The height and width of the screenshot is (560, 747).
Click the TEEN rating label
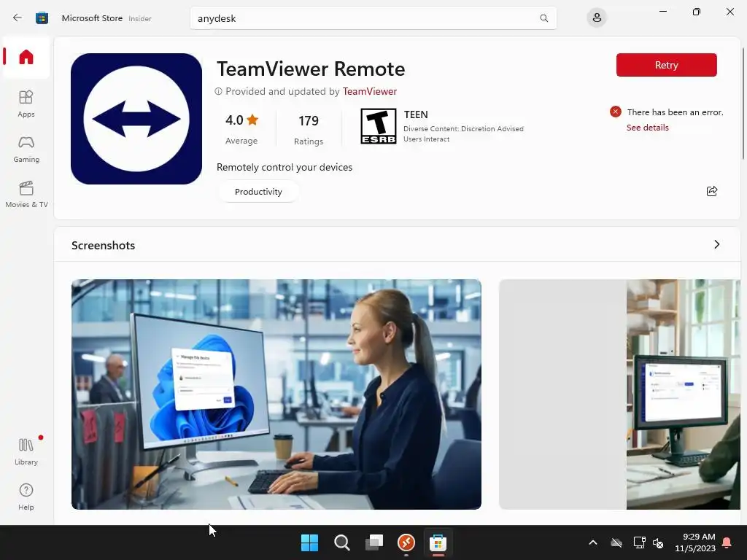coord(416,114)
